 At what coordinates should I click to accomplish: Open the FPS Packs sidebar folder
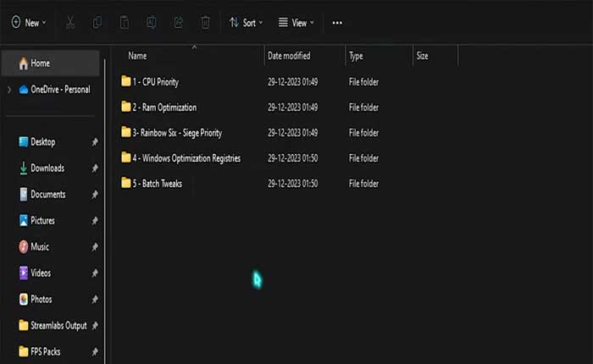point(46,351)
